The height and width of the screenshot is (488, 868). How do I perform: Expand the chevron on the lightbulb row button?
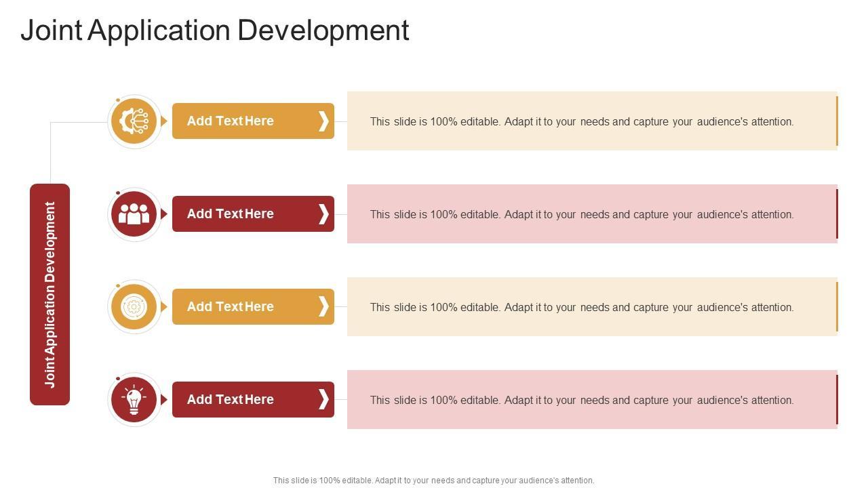pos(323,400)
